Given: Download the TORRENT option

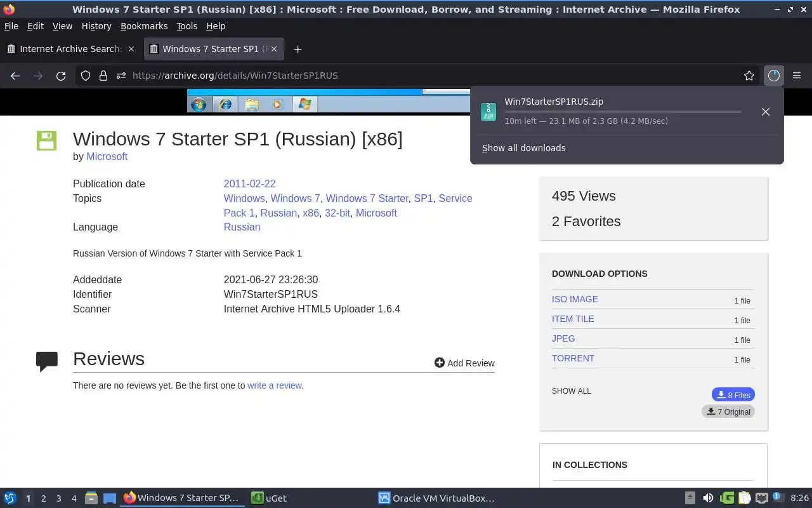Looking at the screenshot, I should tap(573, 358).
